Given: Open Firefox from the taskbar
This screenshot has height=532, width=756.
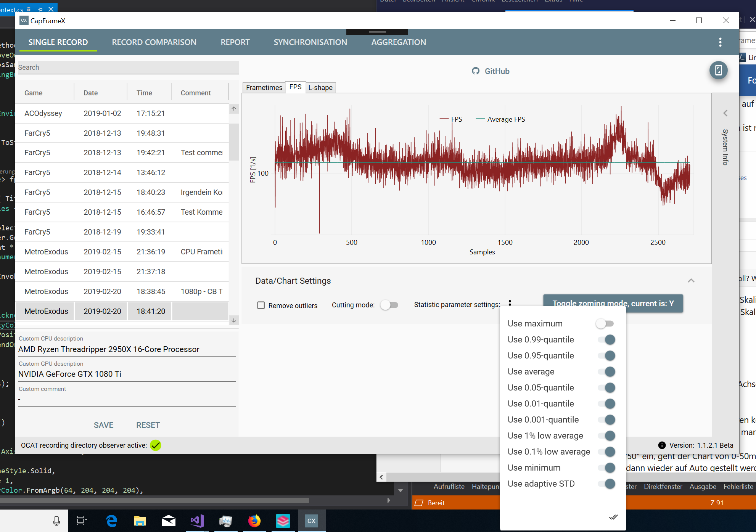Looking at the screenshot, I should (254, 521).
